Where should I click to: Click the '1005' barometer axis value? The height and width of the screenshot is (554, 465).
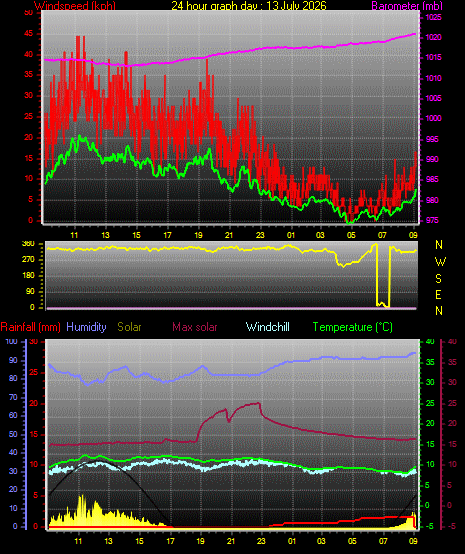tap(434, 98)
